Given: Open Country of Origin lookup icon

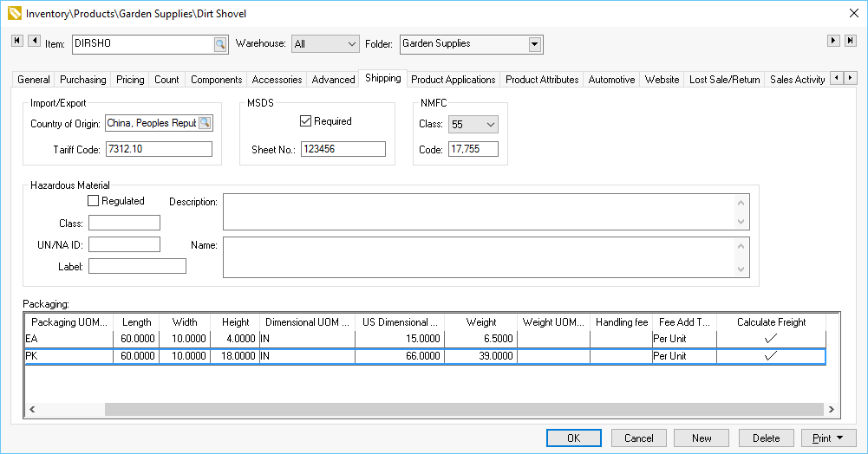Looking at the screenshot, I should tap(205, 124).
